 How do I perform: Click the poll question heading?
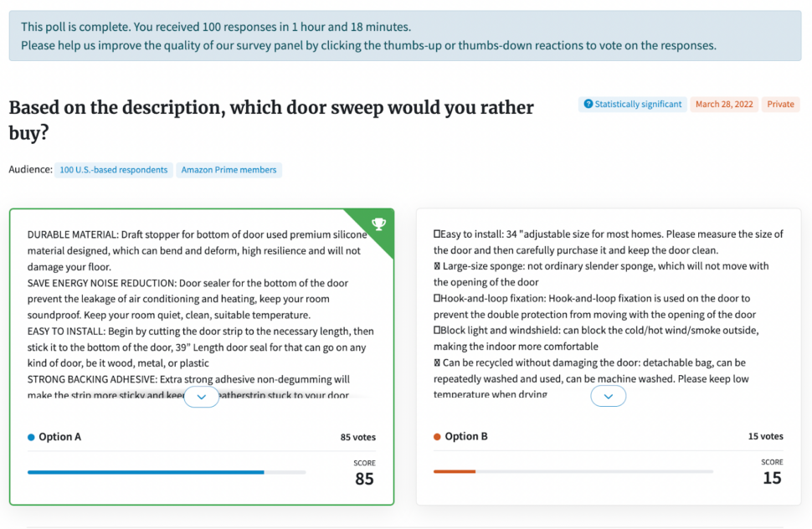point(271,121)
